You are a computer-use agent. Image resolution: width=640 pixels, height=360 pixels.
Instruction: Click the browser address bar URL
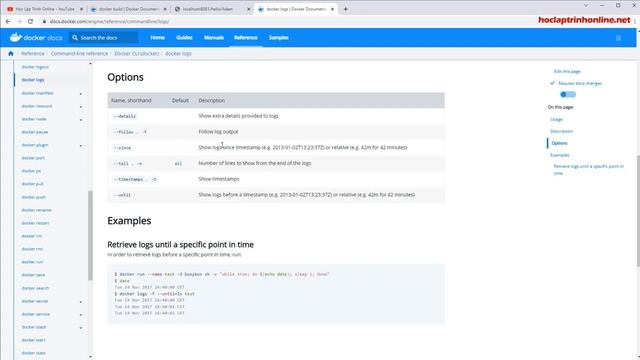tap(109, 21)
